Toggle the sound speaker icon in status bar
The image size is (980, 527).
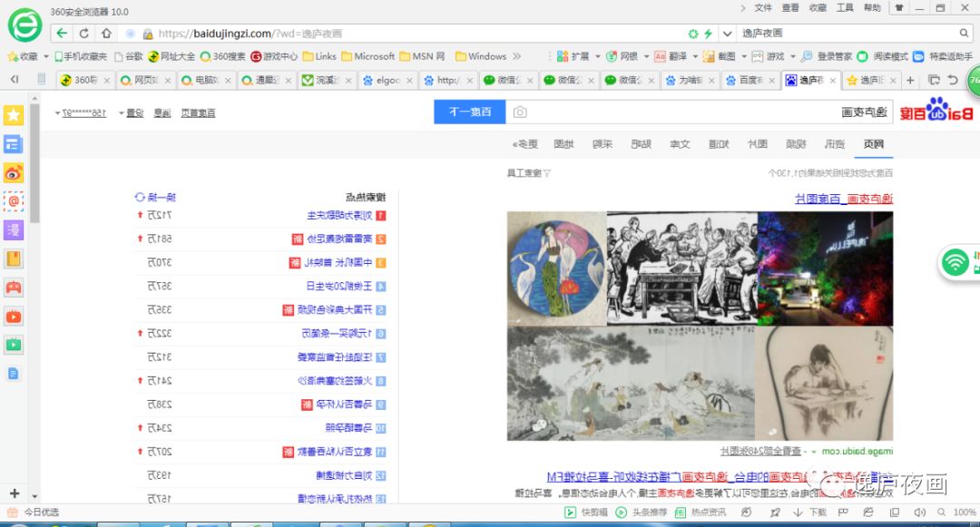click(919, 512)
